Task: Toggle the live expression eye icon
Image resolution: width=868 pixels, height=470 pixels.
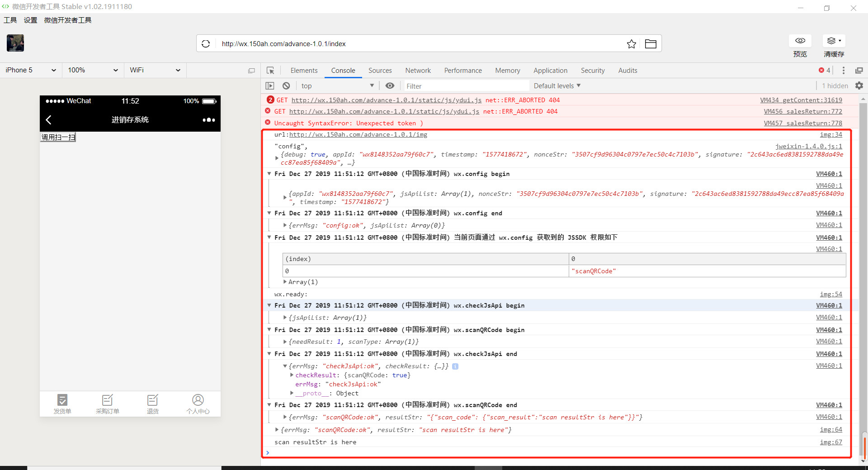Action: [x=390, y=86]
